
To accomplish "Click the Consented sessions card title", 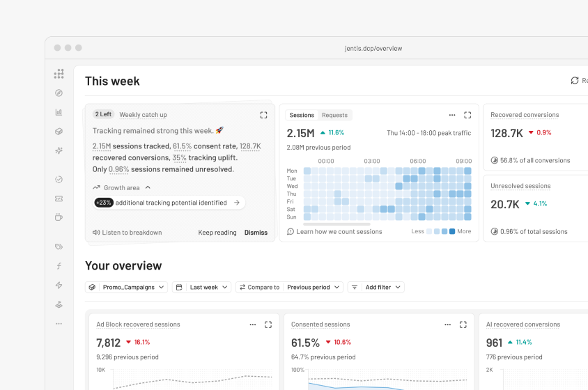I will pos(320,325).
